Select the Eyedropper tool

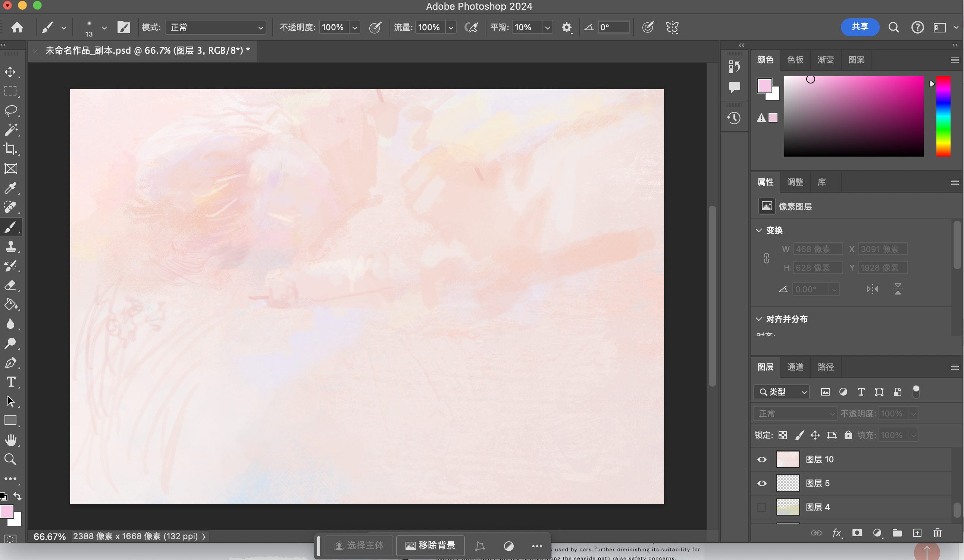tap(11, 188)
